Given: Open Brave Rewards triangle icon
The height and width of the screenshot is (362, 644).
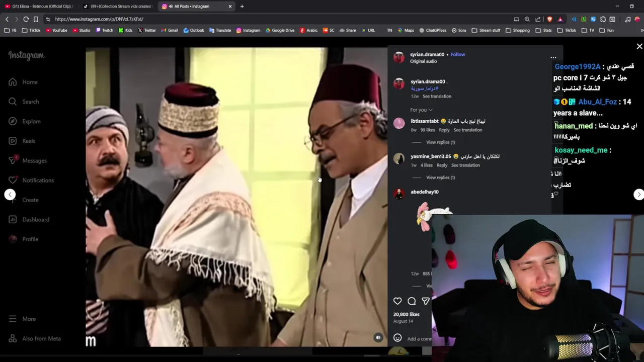Looking at the screenshot, I should (560, 19).
